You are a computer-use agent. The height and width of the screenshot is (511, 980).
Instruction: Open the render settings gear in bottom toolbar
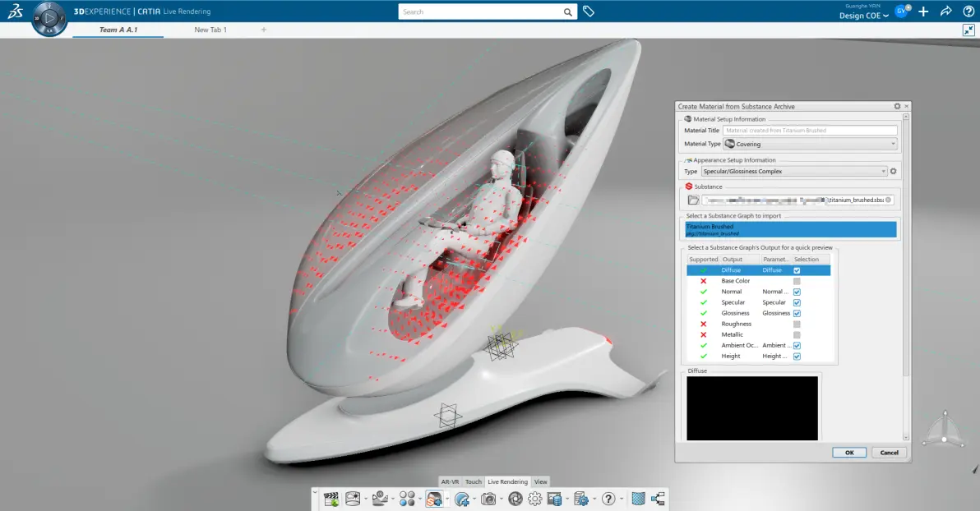point(535,499)
